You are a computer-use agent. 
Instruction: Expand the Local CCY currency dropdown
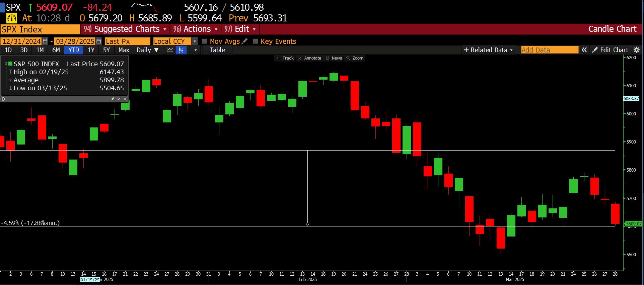pos(195,41)
